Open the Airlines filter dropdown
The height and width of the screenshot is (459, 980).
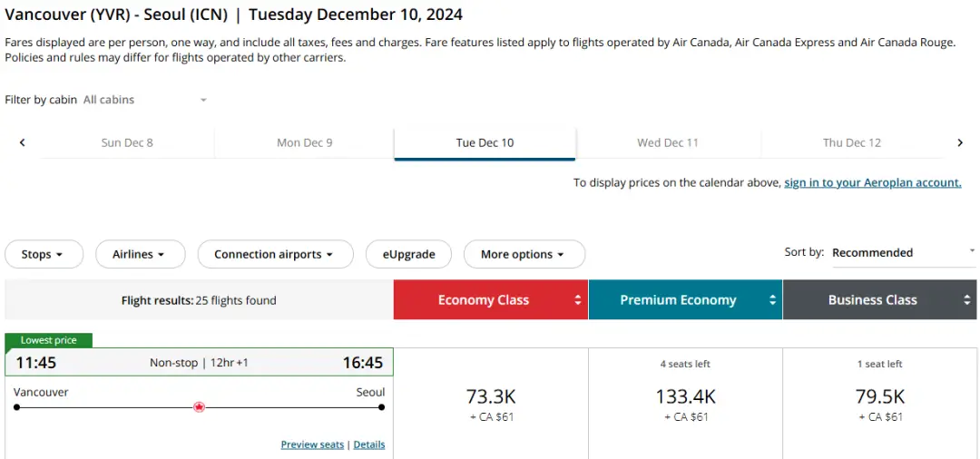click(x=140, y=255)
